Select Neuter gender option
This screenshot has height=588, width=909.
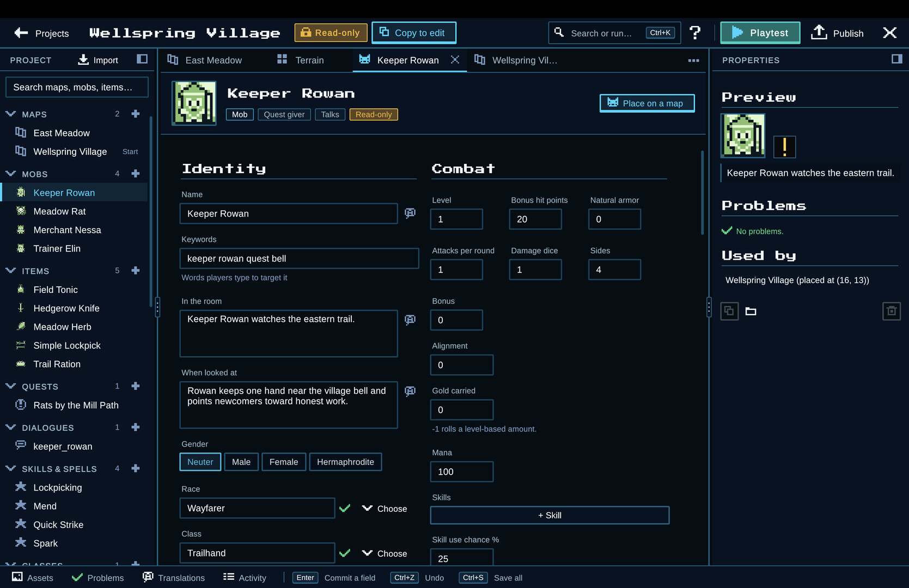(x=200, y=462)
